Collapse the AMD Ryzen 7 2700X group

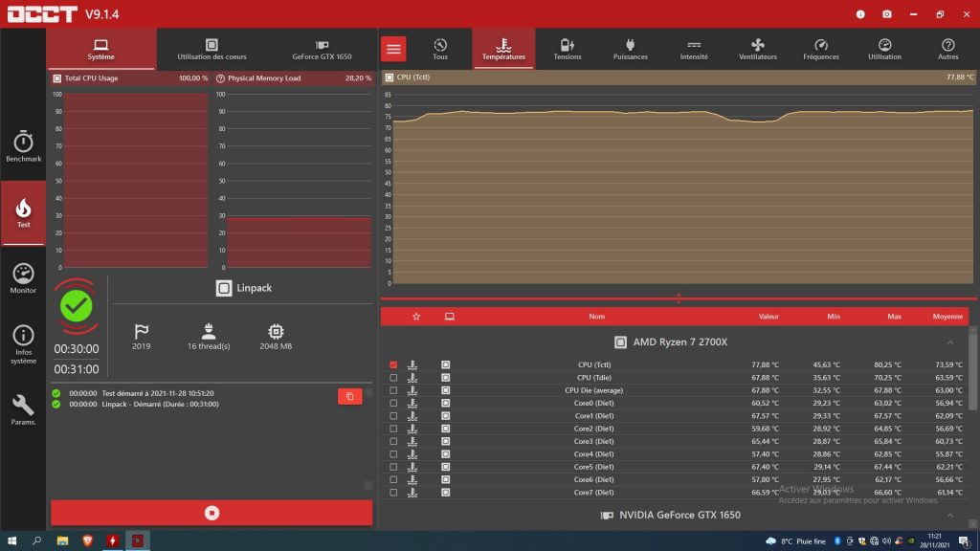click(x=949, y=342)
